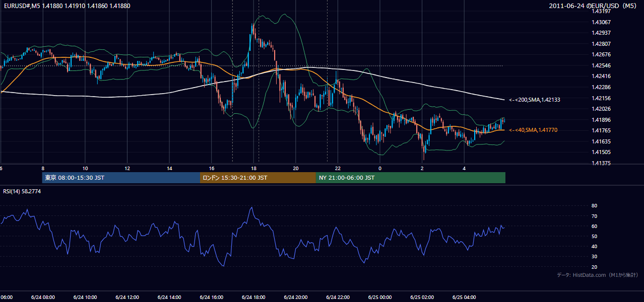Image resolution: width=644 pixels, height=302 pixels.
Task: Click hour label 16 under the price chart
Action: tap(212, 168)
